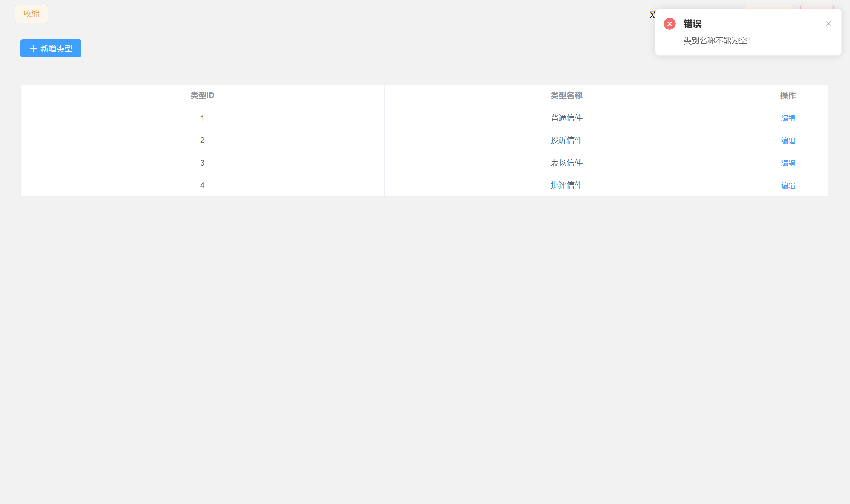850x504 pixels.
Task: Click the red error circle icon
Action: pyautogui.click(x=670, y=24)
